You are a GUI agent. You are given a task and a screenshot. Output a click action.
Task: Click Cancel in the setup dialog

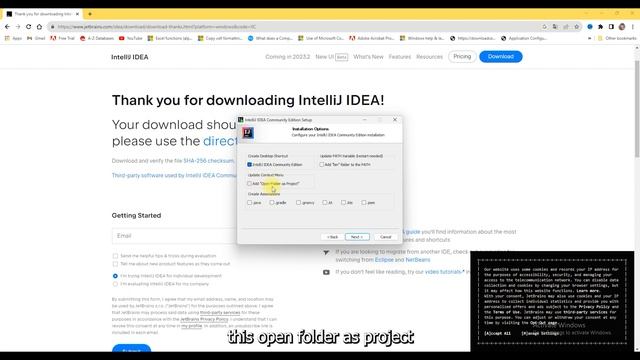click(x=386, y=237)
